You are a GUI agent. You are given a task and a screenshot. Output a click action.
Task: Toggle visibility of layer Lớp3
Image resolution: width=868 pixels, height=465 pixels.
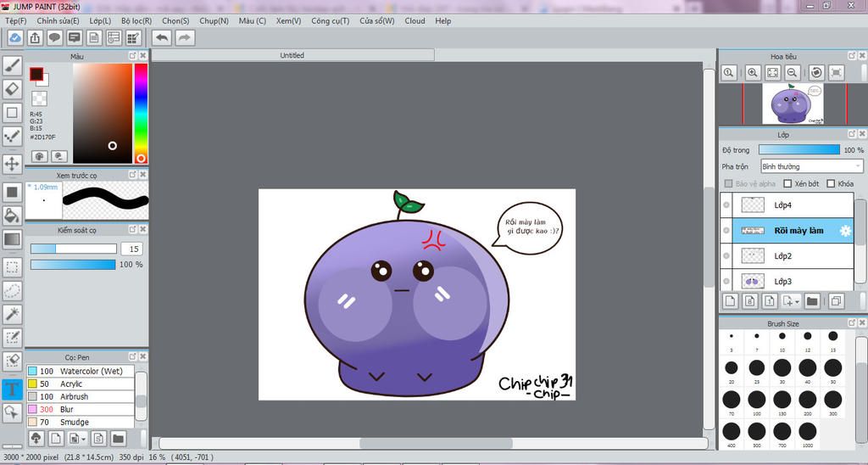tap(726, 282)
